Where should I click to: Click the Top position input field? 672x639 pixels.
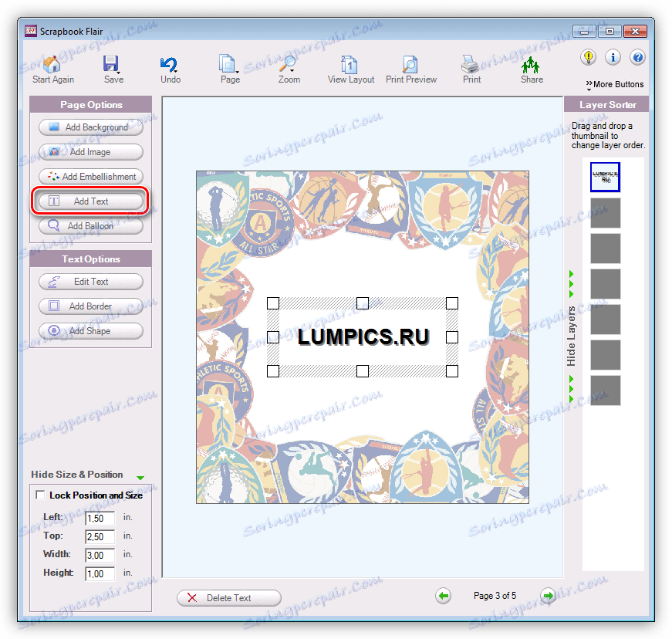pyautogui.click(x=100, y=536)
